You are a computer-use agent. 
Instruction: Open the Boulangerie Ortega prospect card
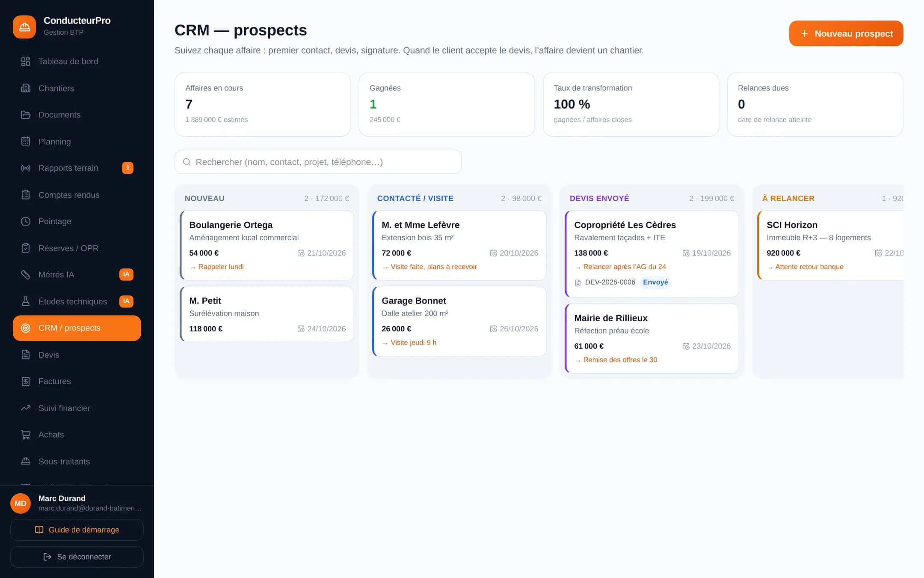click(x=267, y=245)
